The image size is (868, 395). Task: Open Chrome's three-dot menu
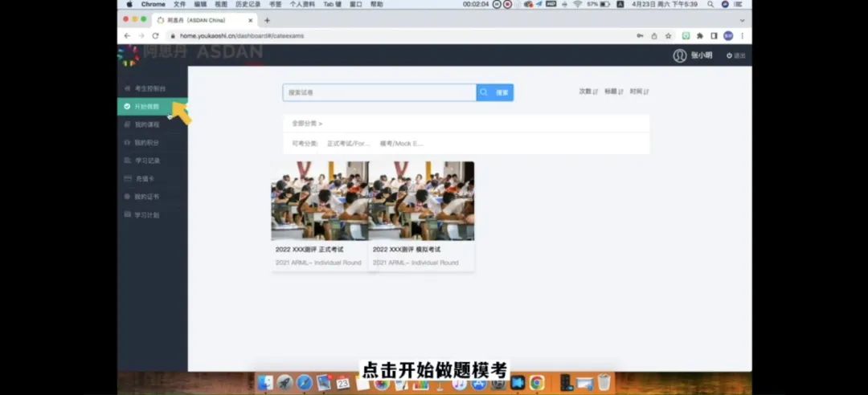coord(742,35)
